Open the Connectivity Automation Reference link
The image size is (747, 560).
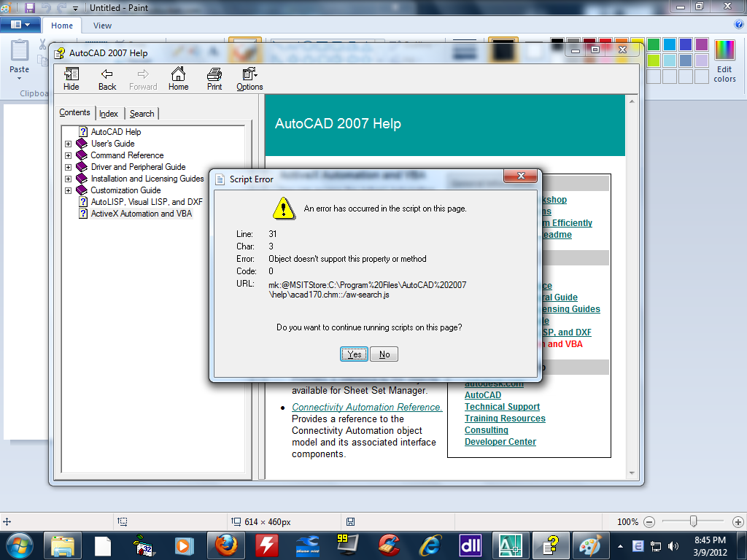[x=368, y=407]
